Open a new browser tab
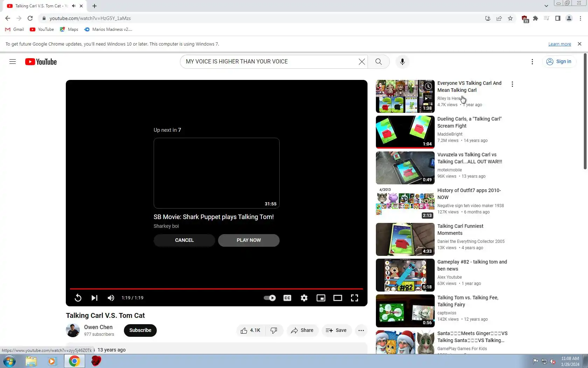 94,6
